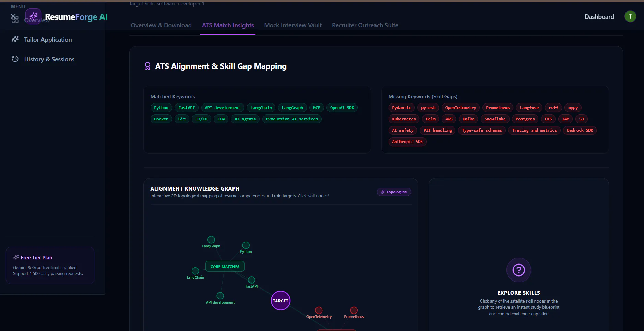Click the "Langfuse" skill gap chip
The height and width of the screenshot is (331, 644).
(x=529, y=108)
